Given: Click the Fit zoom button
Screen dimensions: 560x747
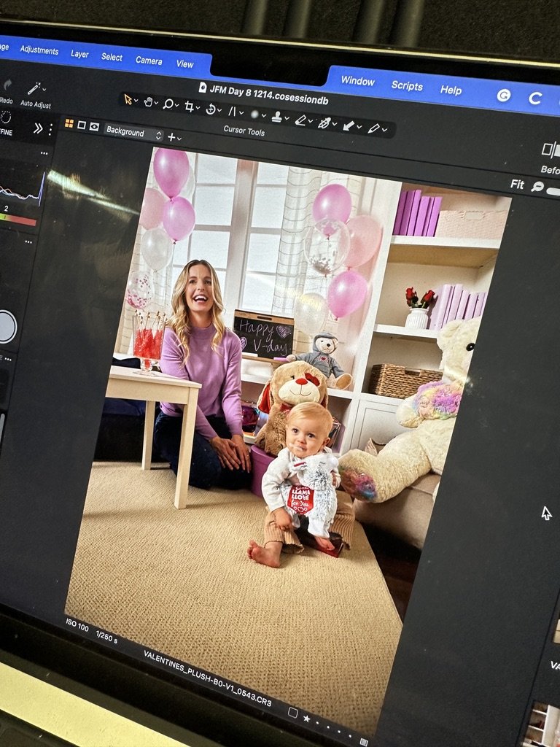Looking at the screenshot, I should tap(518, 185).
